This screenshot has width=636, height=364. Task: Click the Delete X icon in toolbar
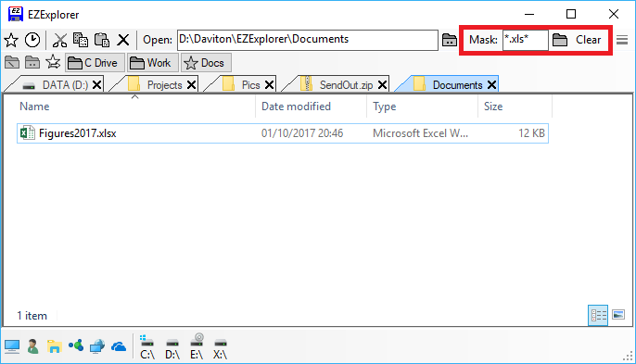123,40
